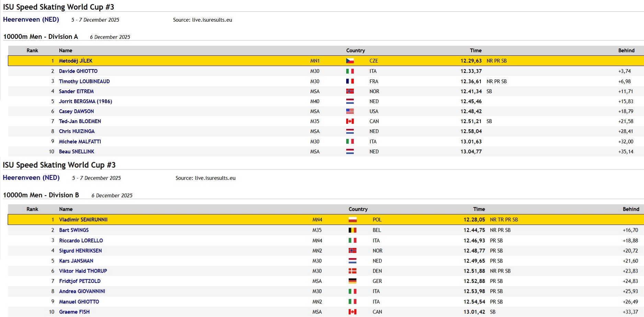Click the Czech flag in Metoděj Jílek's row
The image size is (644, 317).
(x=350, y=61)
